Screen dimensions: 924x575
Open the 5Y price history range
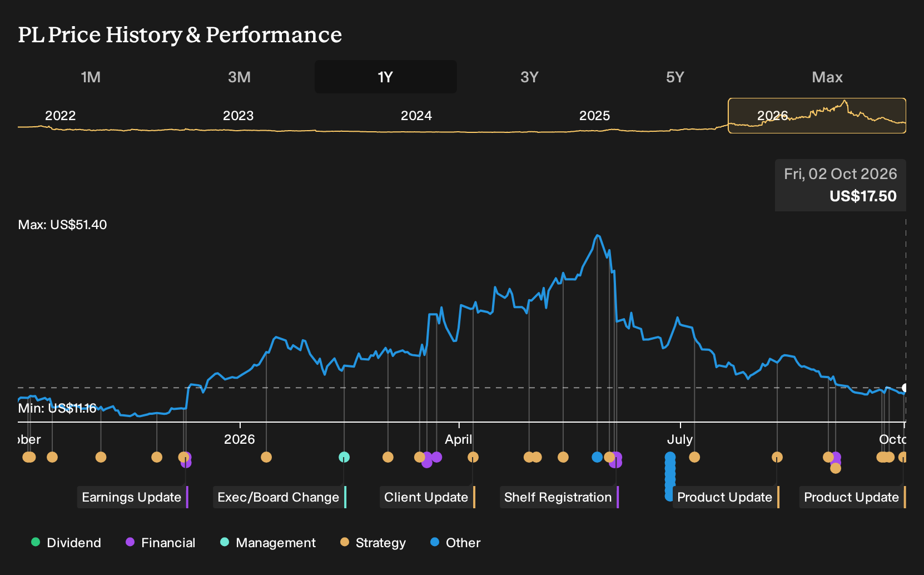click(x=675, y=77)
